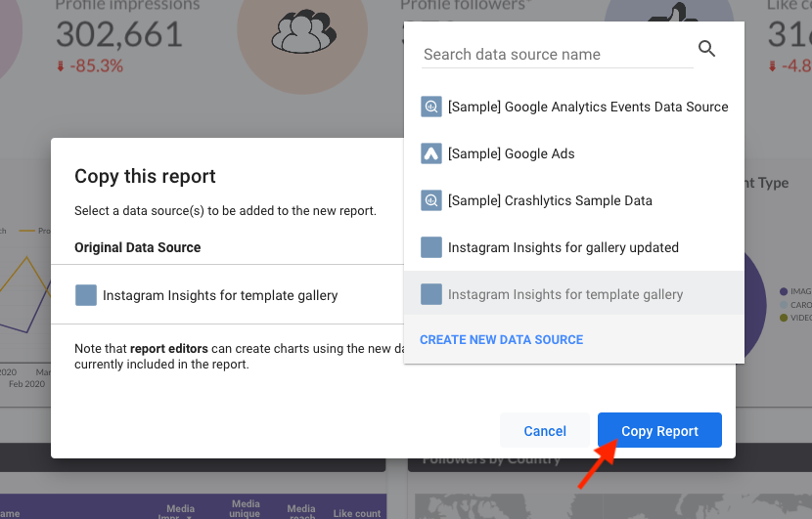Click the icon beside highlighted template gallery option
Viewport: 812px width, 519px height.
click(x=430, y=294)
